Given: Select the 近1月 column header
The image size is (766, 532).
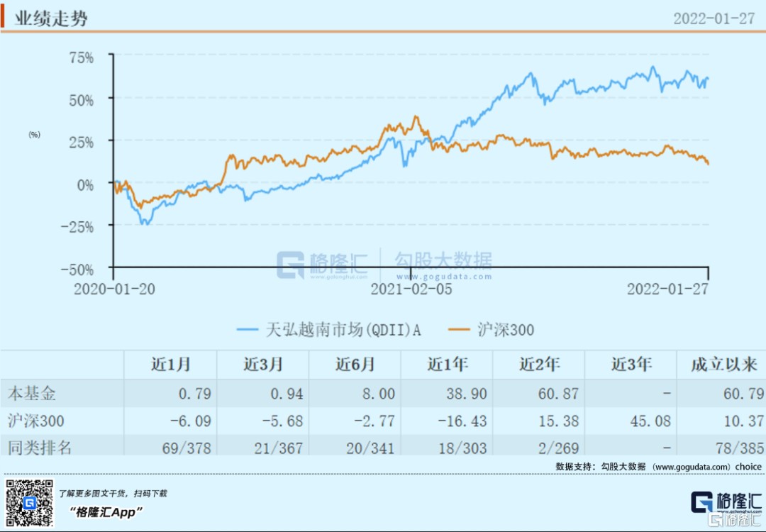Looking at the screenshot, I should pos(171,365).
